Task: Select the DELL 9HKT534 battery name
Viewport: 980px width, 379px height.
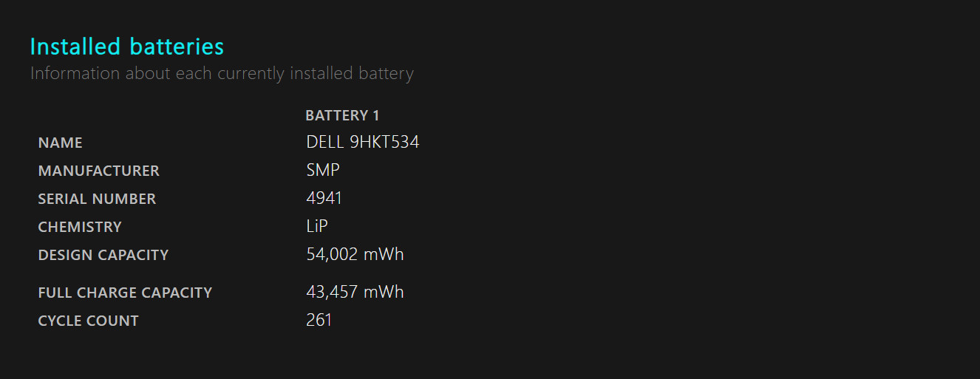Action: coord(363,142)
